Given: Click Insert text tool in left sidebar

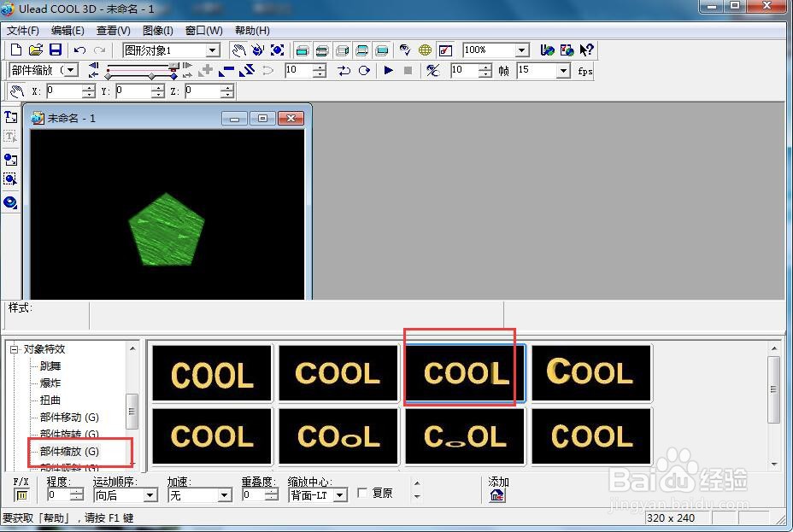Looking at the screenshot, I should [x=10, y=117].
